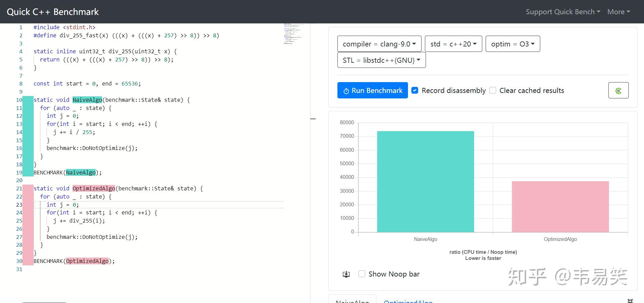Screen dimensions: 644x303
Task: Click 'benchmark::DoNotOptimize(j);' on line 16
Action: click(92, 148)
